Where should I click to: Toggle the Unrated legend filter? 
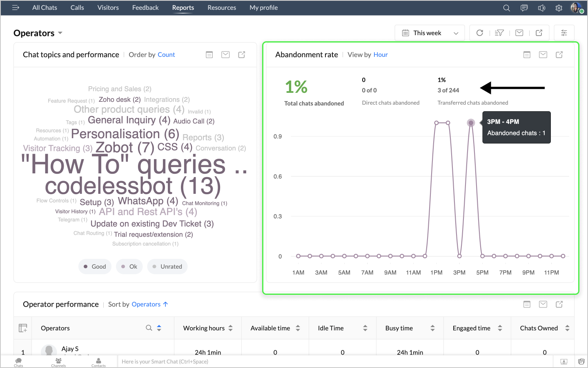167,267
